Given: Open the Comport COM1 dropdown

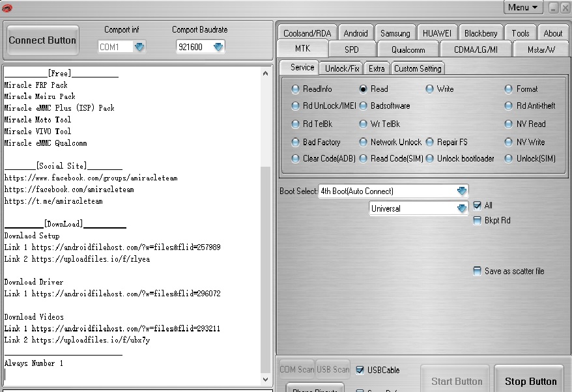Looking at the screenshot, I should click(x=139, y=47).
